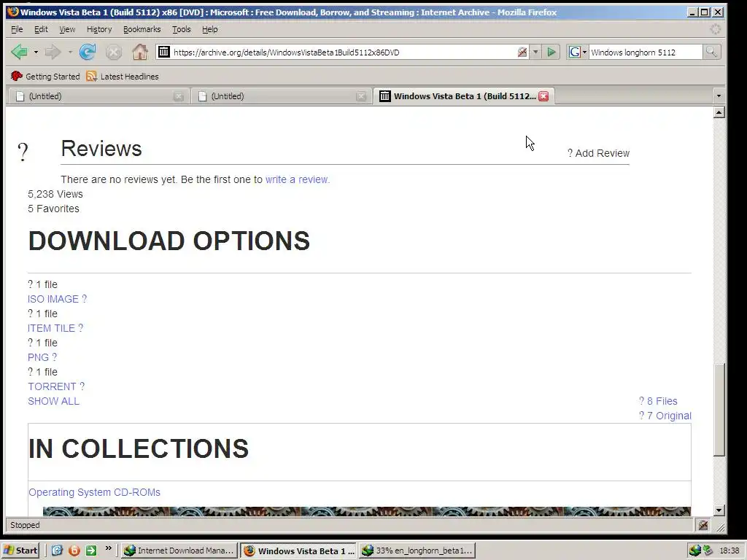Download the ISO IMAGE option
This screenshot has width=747, height=560.
tap(57, 299)
